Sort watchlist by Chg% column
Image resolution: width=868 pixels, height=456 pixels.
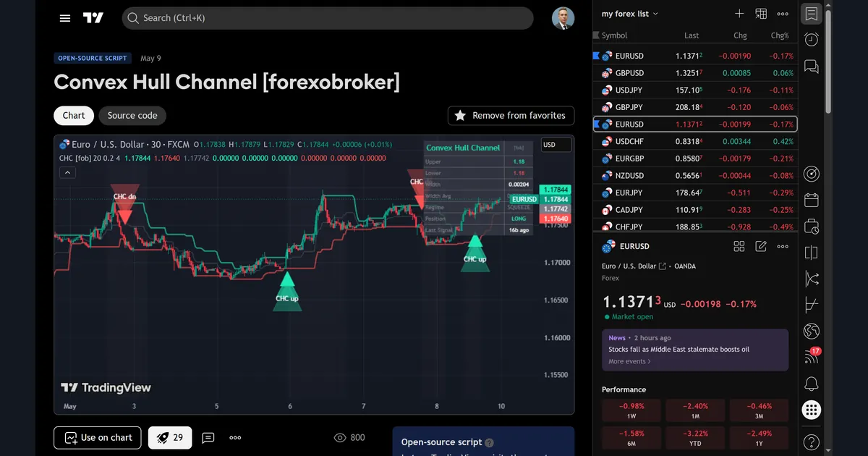(x=780, y=35)
